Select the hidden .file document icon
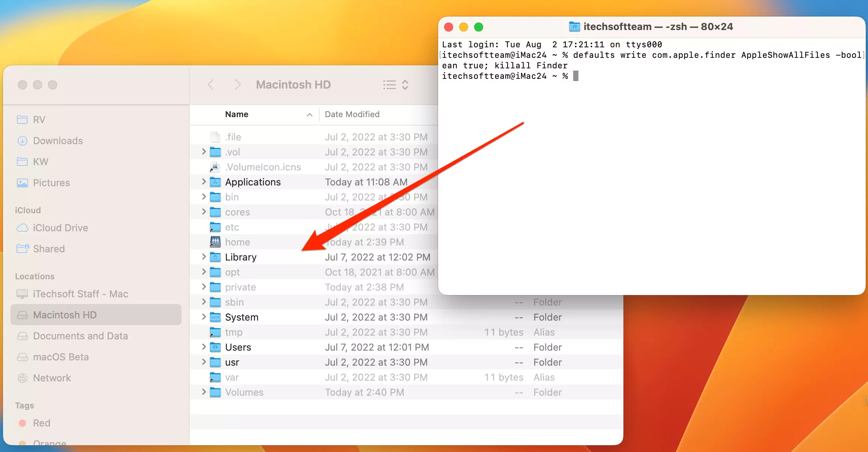868x452 pixels. [x=215, y=137]
